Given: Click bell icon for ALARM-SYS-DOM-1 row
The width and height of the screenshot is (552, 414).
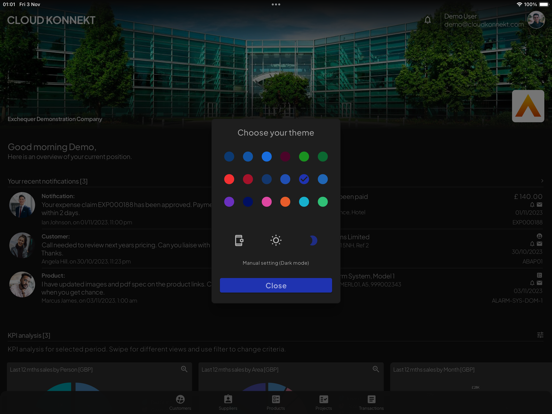Looking at the screenshot, I should click(x=532, y=283).
